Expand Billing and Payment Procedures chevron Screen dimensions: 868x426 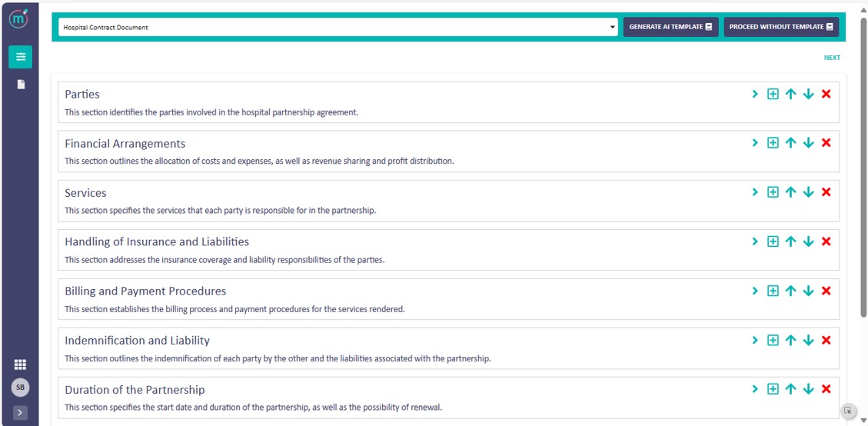[x=754, y=291]
